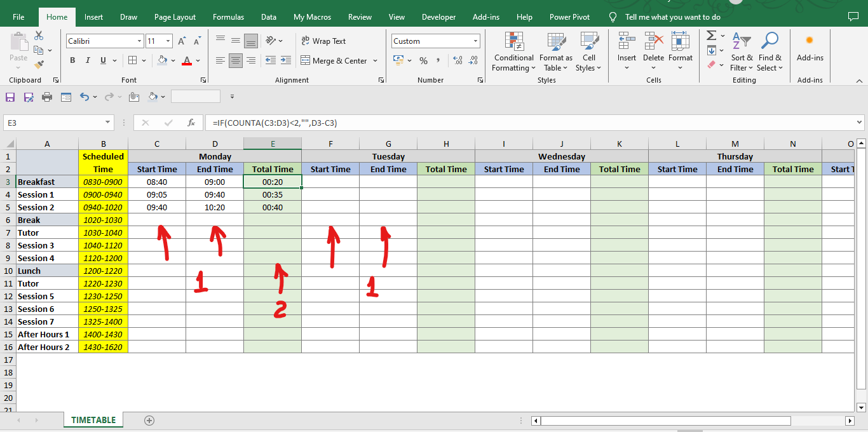The width and height of the screenshot is (868, 432).
Task: Click the Fill Color paint bucket swatch
Action: [x=162, y=60]
